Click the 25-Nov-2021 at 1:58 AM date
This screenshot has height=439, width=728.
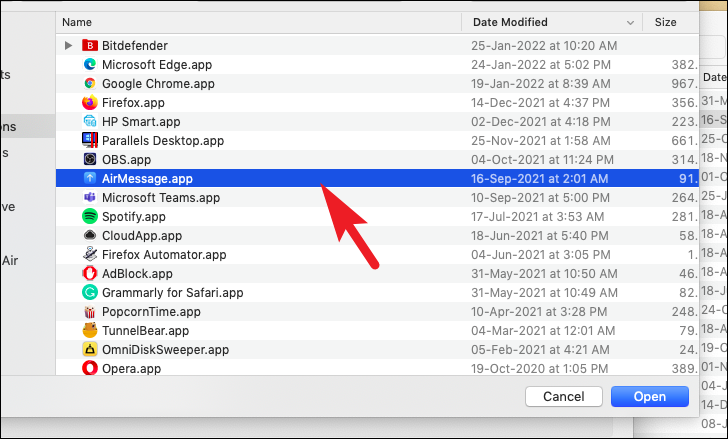(541, 141)
